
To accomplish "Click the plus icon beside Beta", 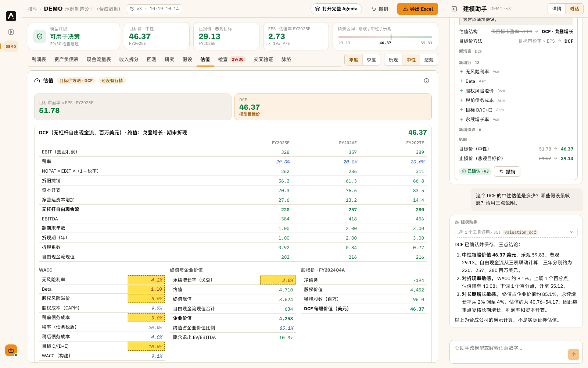I will pos(461,81).
